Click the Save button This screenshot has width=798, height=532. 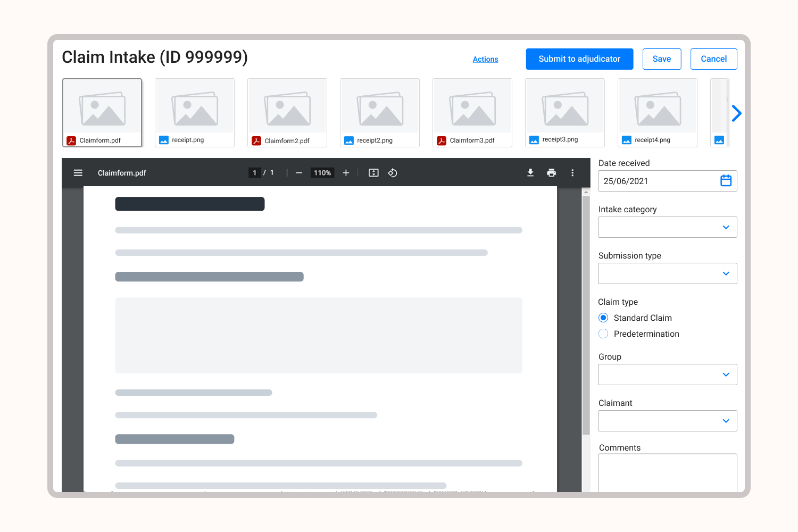coord(662,59)
